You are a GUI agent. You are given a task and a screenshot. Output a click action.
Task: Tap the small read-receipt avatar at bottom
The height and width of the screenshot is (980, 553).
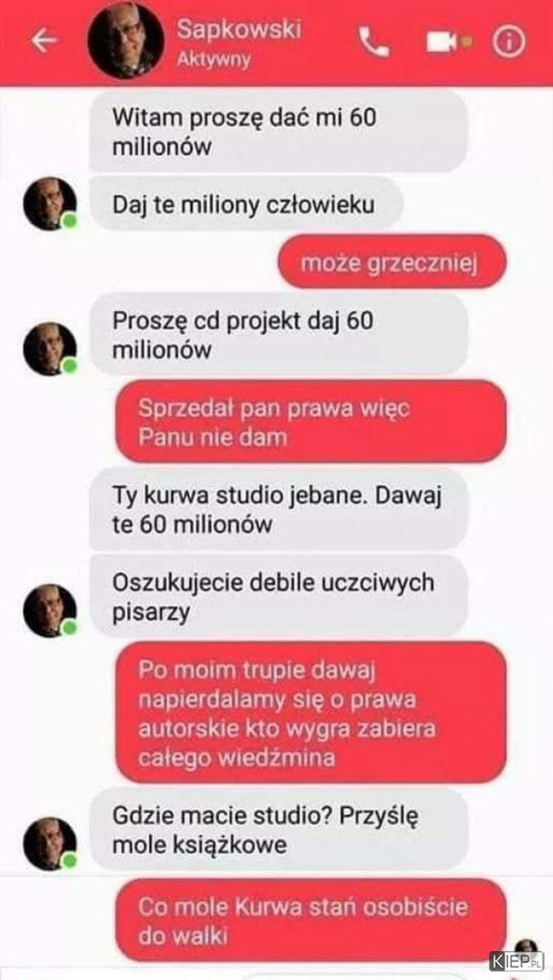click(x=527, y=948)
